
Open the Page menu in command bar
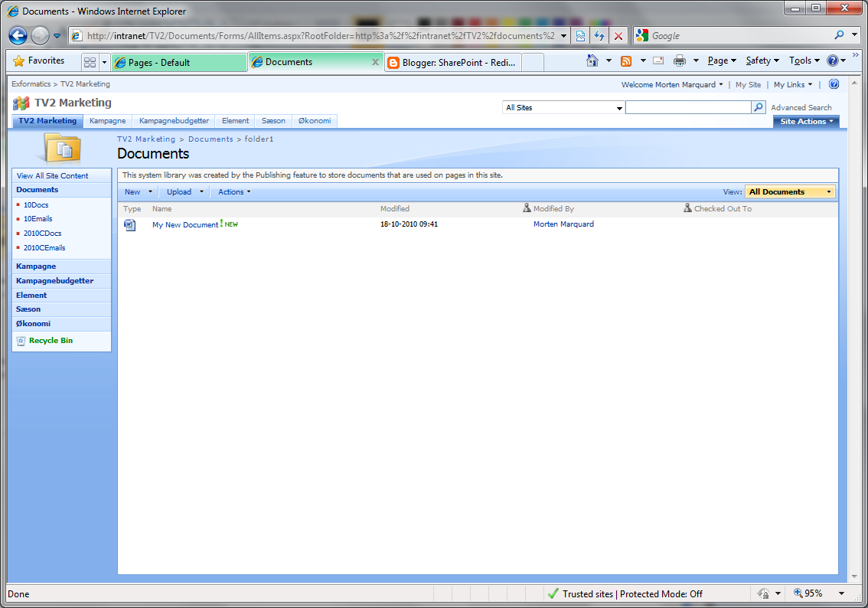(x=722, y=61)
